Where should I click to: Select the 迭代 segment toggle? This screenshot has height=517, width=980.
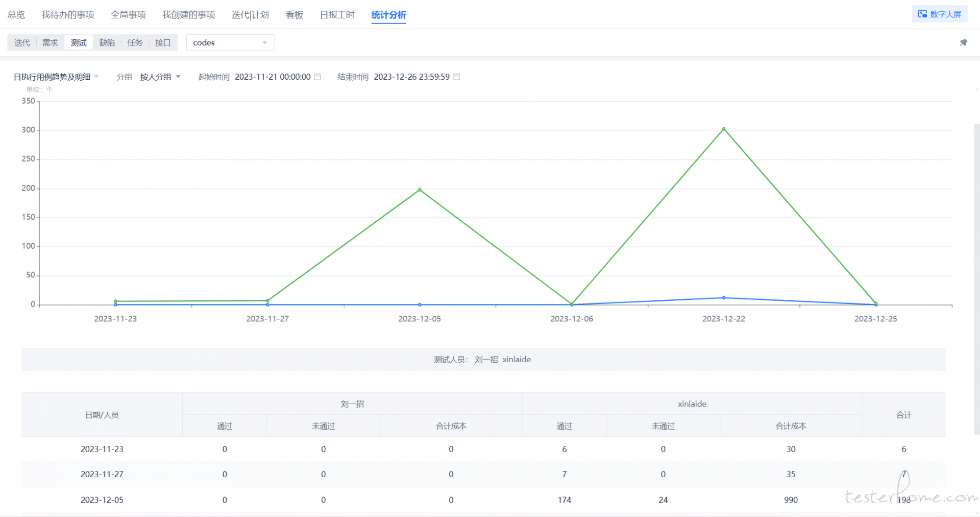click(22, 42)
